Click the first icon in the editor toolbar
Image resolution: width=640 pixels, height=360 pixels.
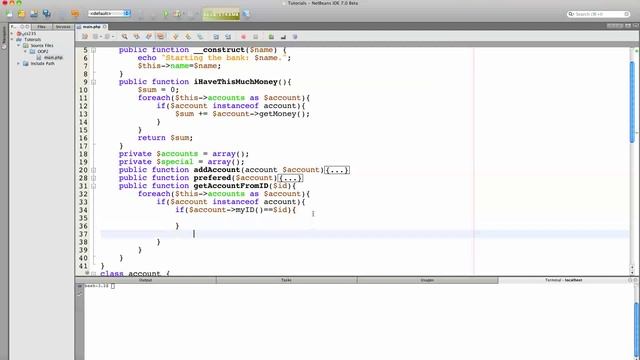pos(85,37)
